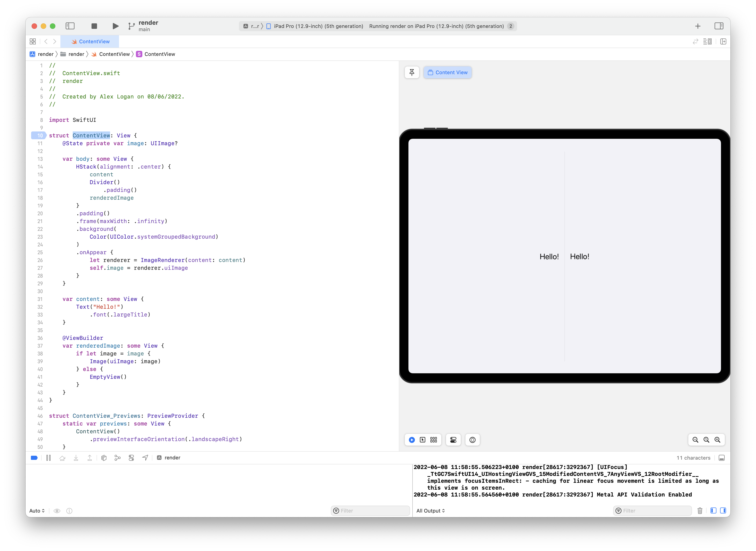
Task: Pin the ContentView preview
Action: pos(412,72)
